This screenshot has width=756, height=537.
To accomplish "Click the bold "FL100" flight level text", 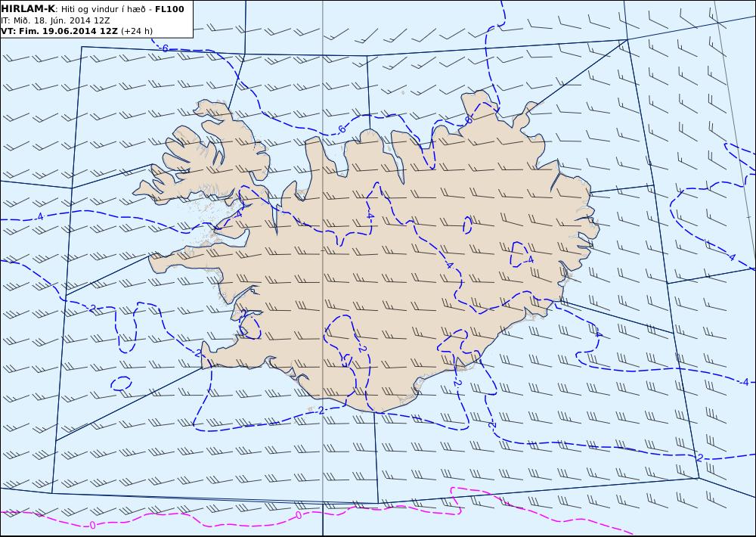I will click(x=169, y=9).
